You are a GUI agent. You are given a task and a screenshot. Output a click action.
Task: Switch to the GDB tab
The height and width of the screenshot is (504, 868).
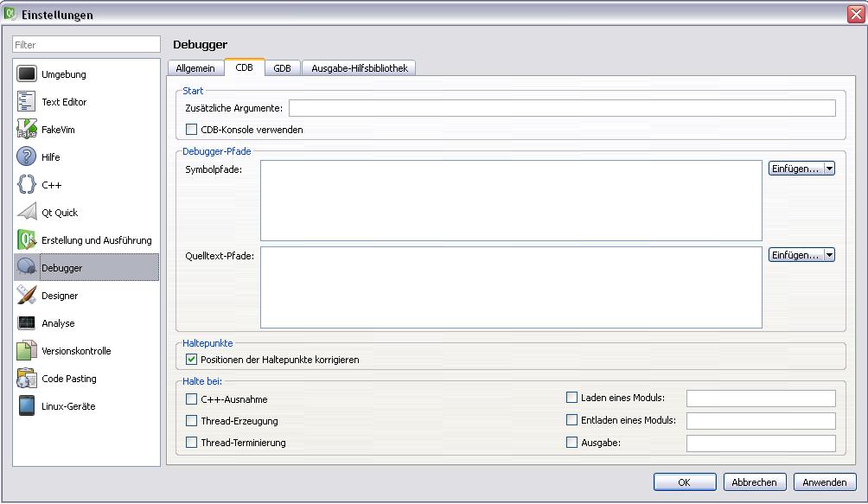tap(283, 68)
